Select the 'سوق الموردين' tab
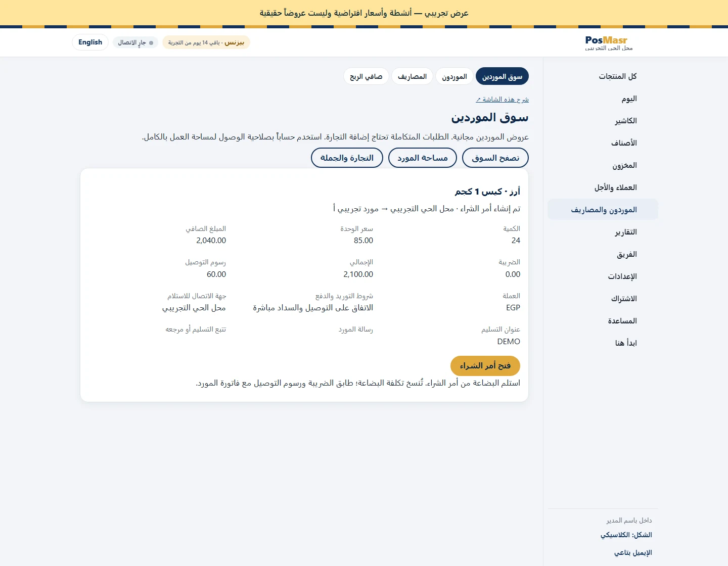This screenshot has width=728, height=566. pos(502,77)
